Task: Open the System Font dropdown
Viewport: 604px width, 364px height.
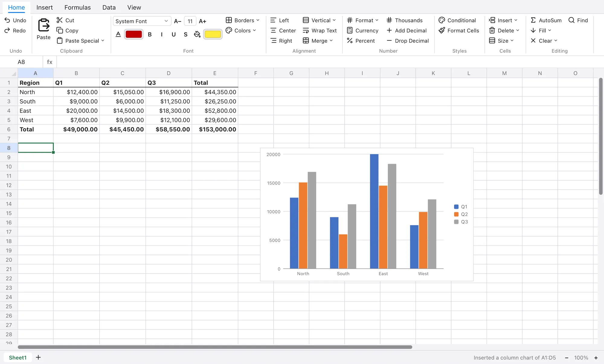Action: tap(142, 21)
